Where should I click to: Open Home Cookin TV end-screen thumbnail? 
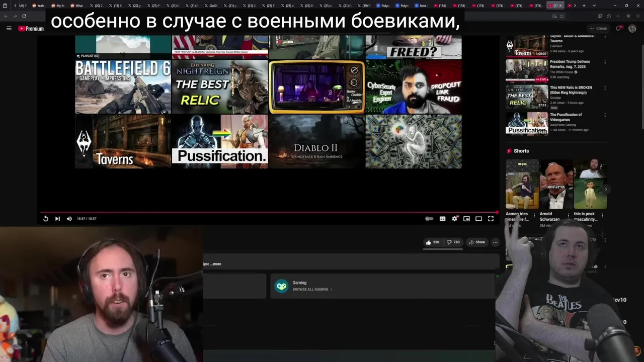point(316,86)
